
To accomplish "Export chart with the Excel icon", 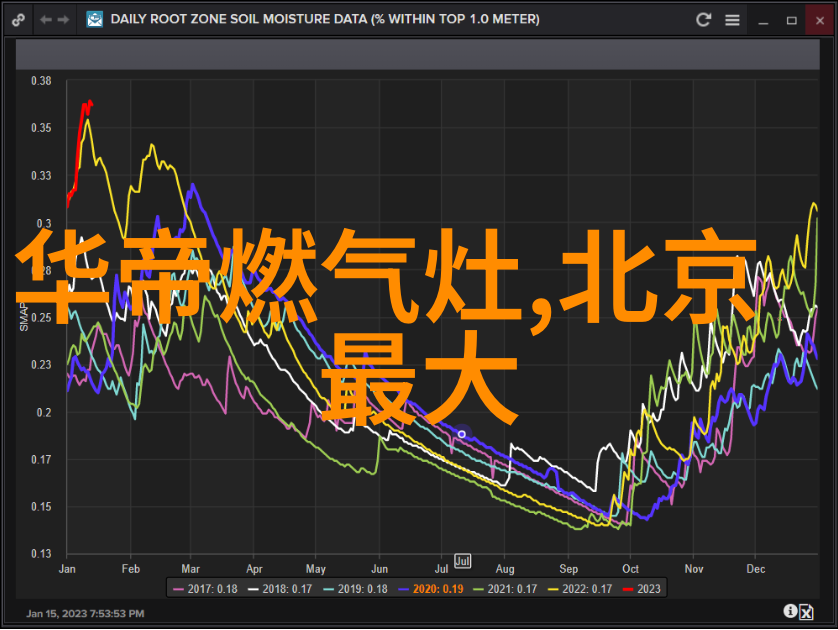I will (x=806, y=612).
